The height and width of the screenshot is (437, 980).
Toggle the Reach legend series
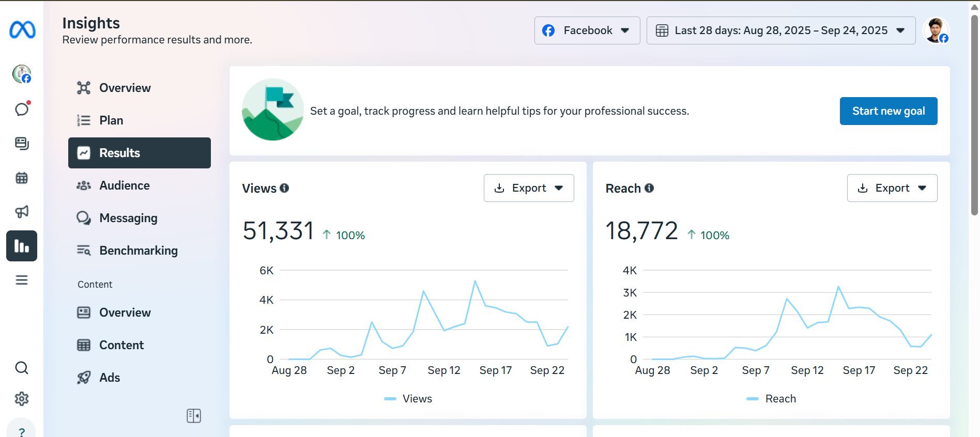click(x=772, y=399)
